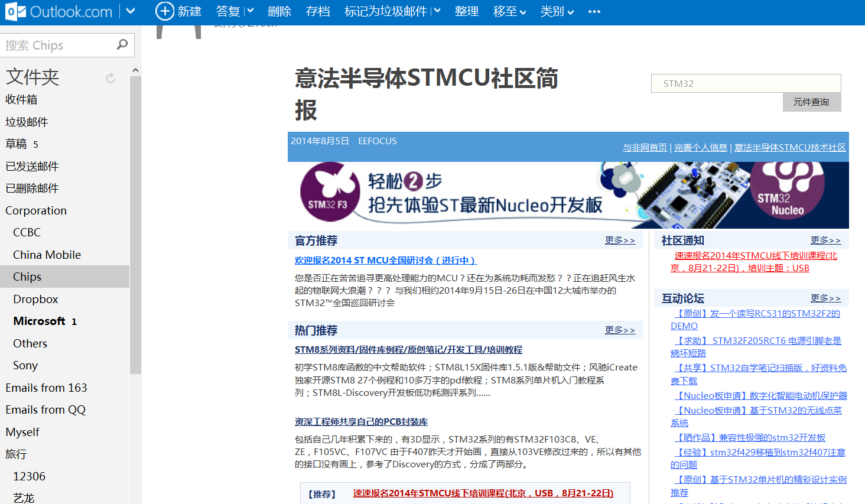Open the 已删除邮件 folder
The image size is (865, 504).
(32, 188)
